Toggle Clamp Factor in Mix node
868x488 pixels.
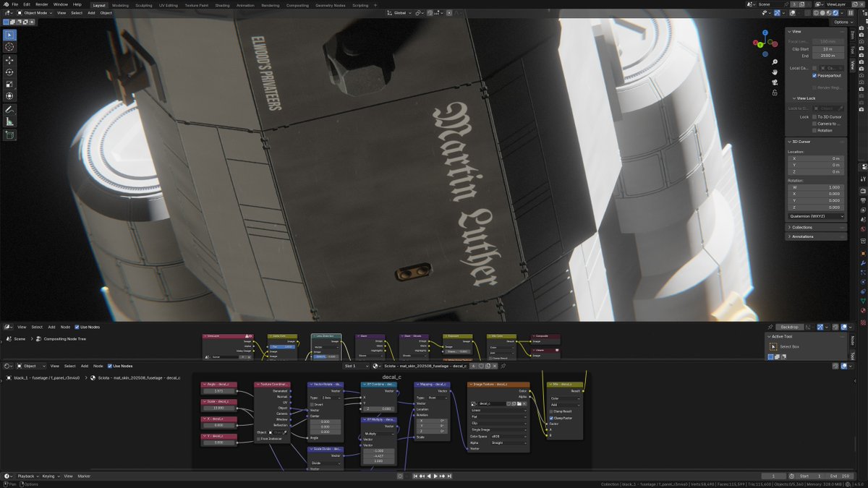pyautogui.click(x=553, y=418)
